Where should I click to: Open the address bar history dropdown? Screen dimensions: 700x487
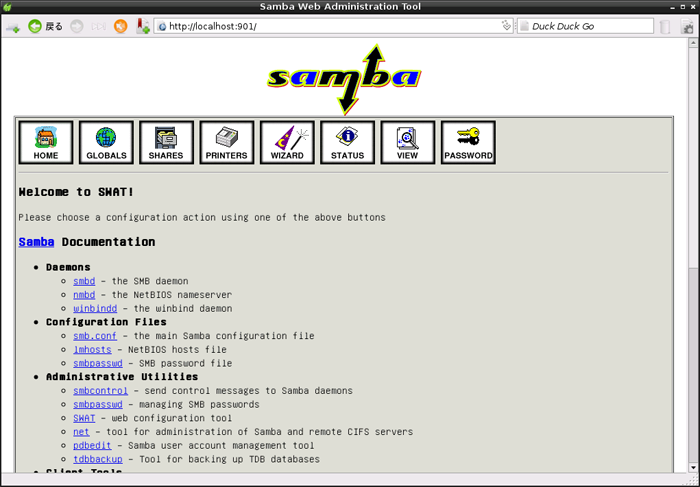coord(506,26)
